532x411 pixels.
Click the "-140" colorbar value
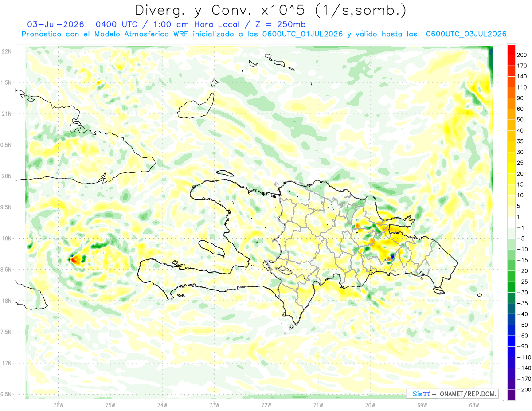pos(524,368)
